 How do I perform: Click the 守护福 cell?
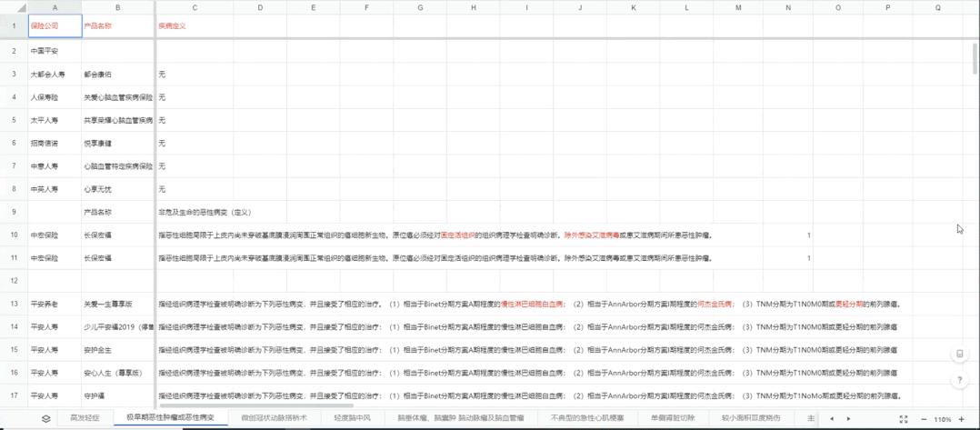tap(119, 396)
